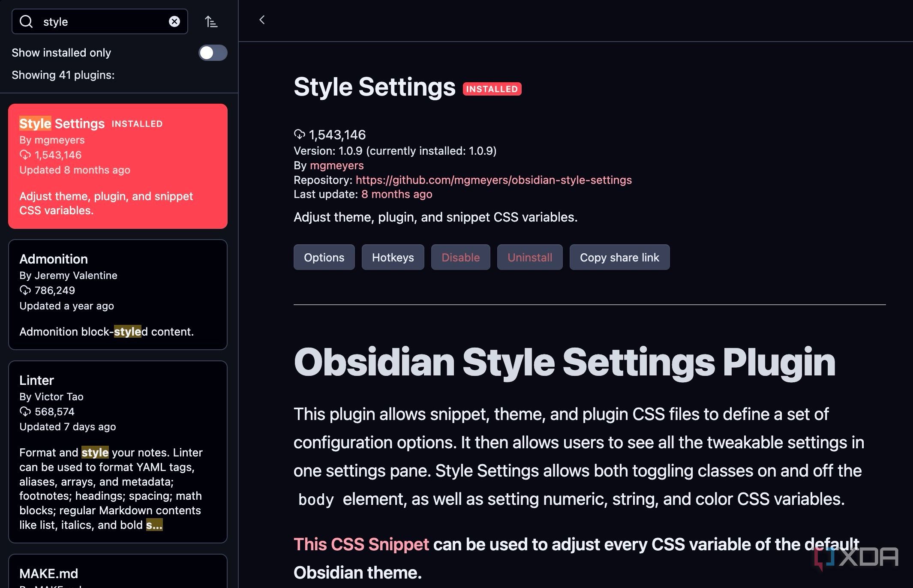Click download count icon in plugin details
The width and height of the screenshot is (913, 588).
pyautogui.click(x=299, y=135)
